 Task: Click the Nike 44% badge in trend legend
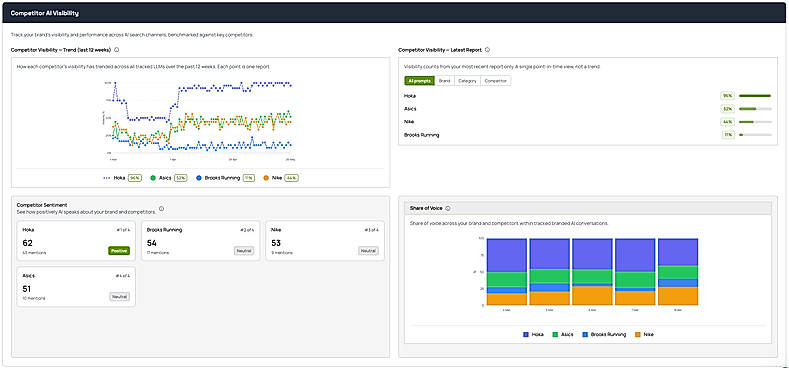[x=291, y=178]
